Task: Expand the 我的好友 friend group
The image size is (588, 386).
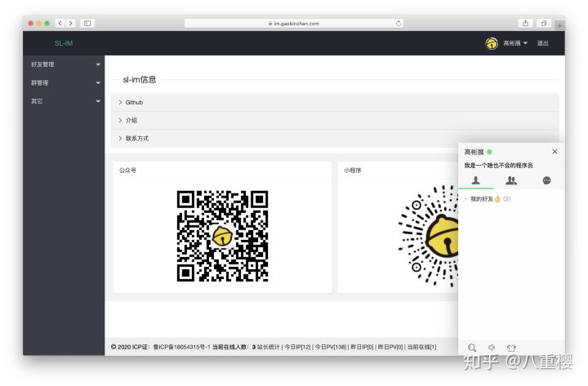Action: (488, 199)
